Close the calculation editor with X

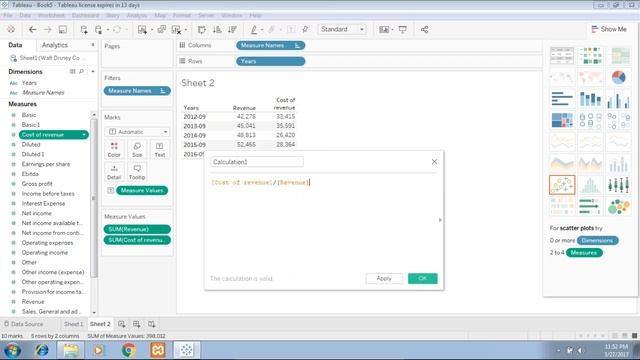[x=434, y=162]
